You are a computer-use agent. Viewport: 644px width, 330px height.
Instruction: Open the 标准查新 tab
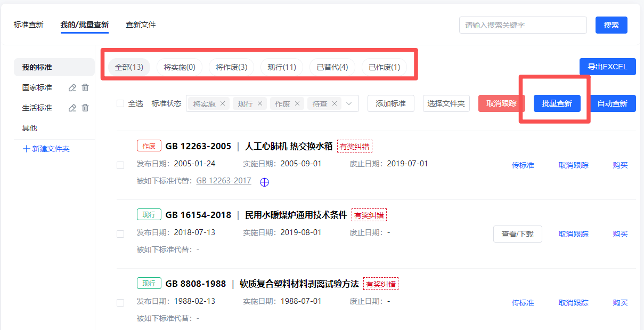tap(28, 25)
